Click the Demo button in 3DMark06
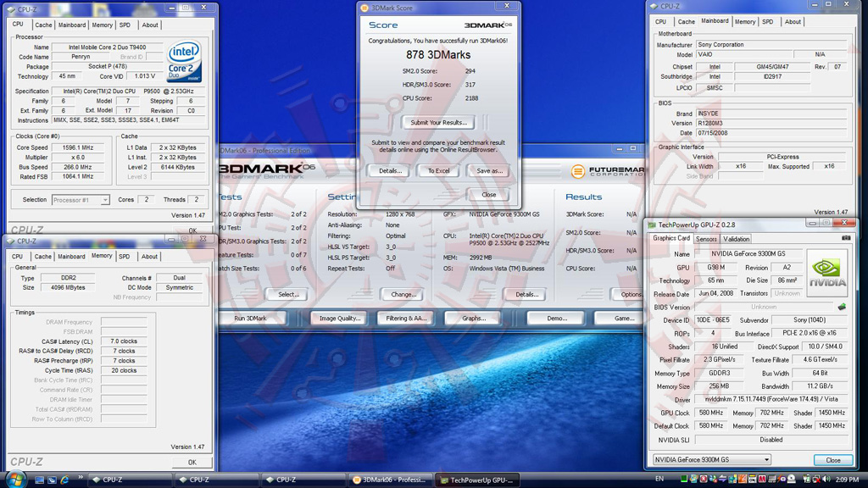Image resolution: width=868 pixels, height=488 pixels. point(556,319)
